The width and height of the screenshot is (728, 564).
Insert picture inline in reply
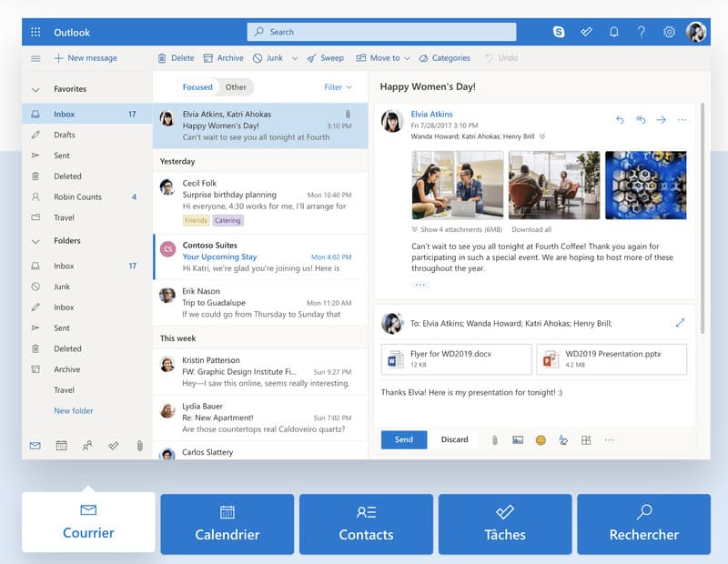(518, 439)
